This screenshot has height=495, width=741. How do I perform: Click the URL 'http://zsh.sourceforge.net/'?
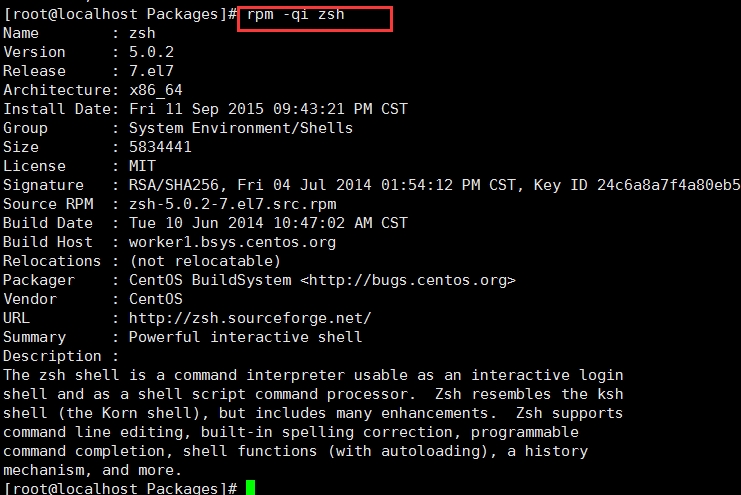click(x=250, y=318)
